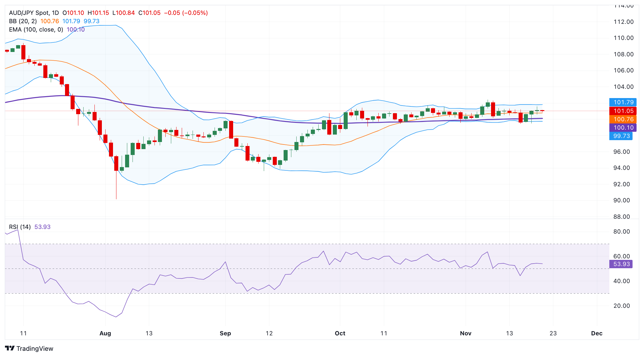Screen dimensions: 644x357
Task: Select the AUD/JPY Spot, 1D symbol title
Action: (x=34, y=13)
